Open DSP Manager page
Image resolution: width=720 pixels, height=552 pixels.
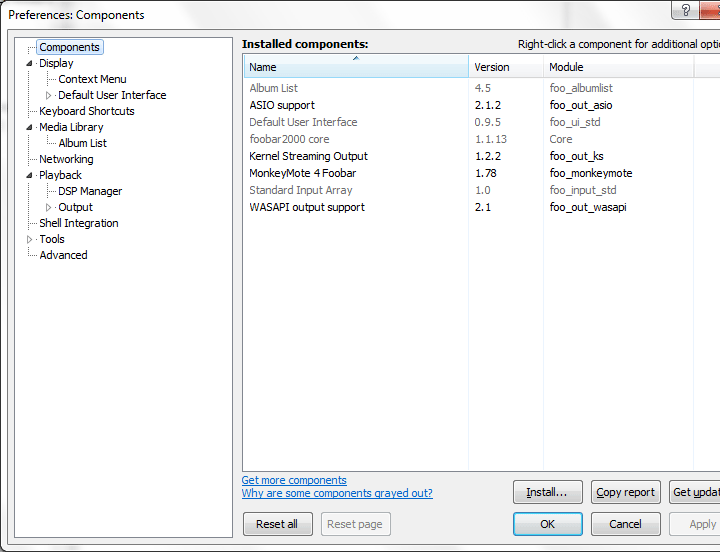click(x=90, y=191)
